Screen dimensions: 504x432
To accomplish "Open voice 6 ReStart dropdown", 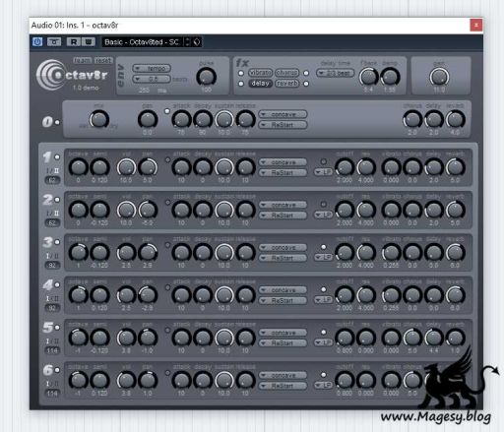I will tap(283, 386).
